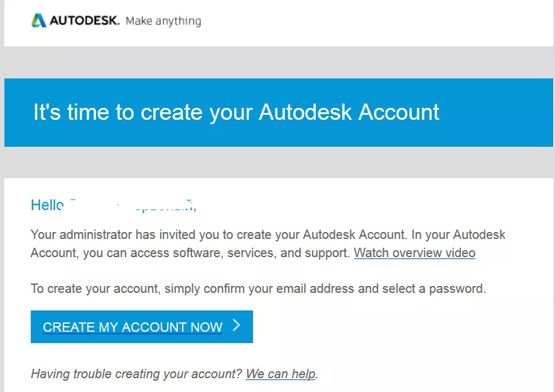Click the 'Make anything' tagline
The width and height of the screenshot is (555, 392).
tap(163, 21)
